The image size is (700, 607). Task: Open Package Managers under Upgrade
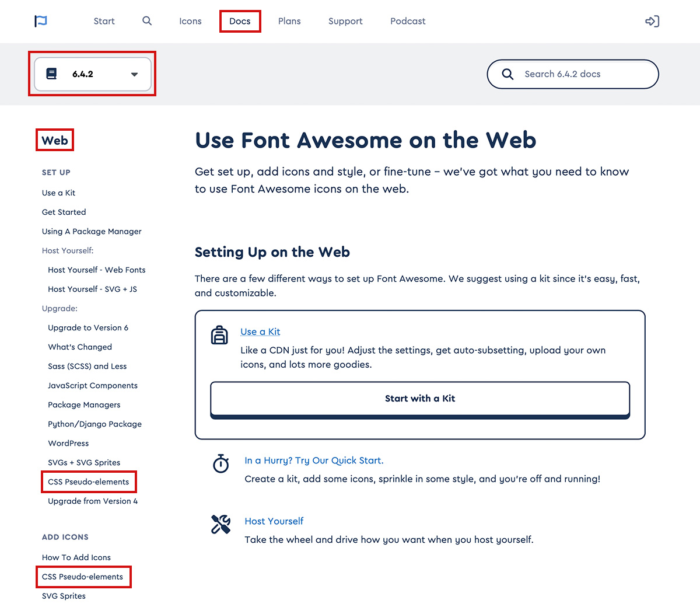click(84, 404)
